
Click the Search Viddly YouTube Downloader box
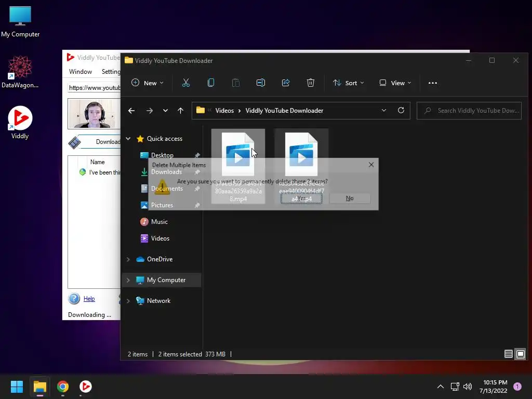click(469, 111)
